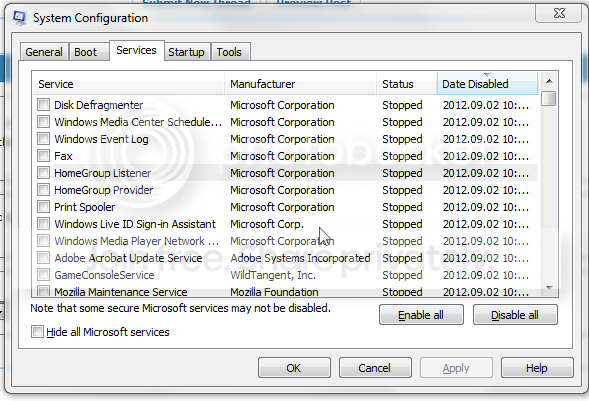Select the 'Disk Defragmenter' service name
The width and height of the screenshot is (589, 401).
[x=98, y=105]
